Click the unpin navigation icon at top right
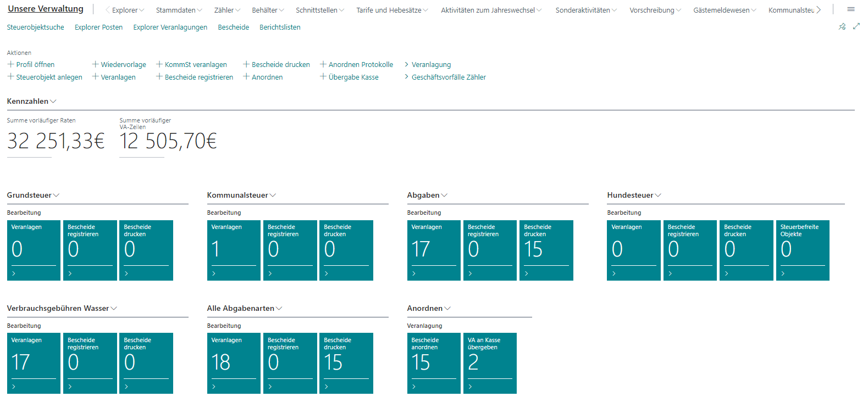868x402 pixels. 842,26
